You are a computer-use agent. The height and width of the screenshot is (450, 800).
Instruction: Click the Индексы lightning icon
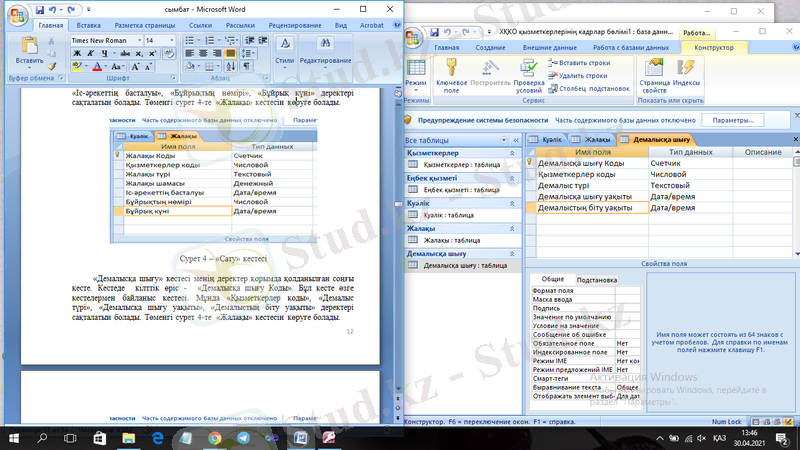(687, 70)
